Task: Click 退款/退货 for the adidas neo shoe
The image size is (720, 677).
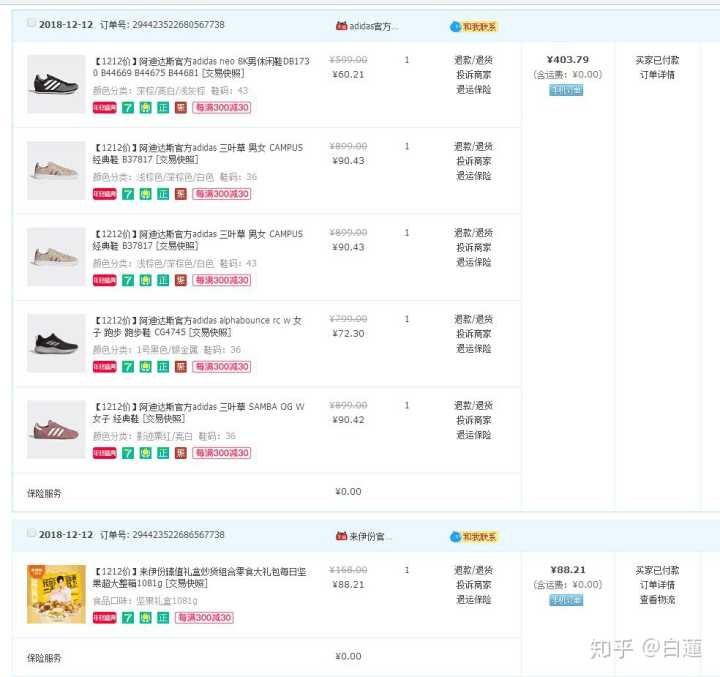Action: (474, 60)
